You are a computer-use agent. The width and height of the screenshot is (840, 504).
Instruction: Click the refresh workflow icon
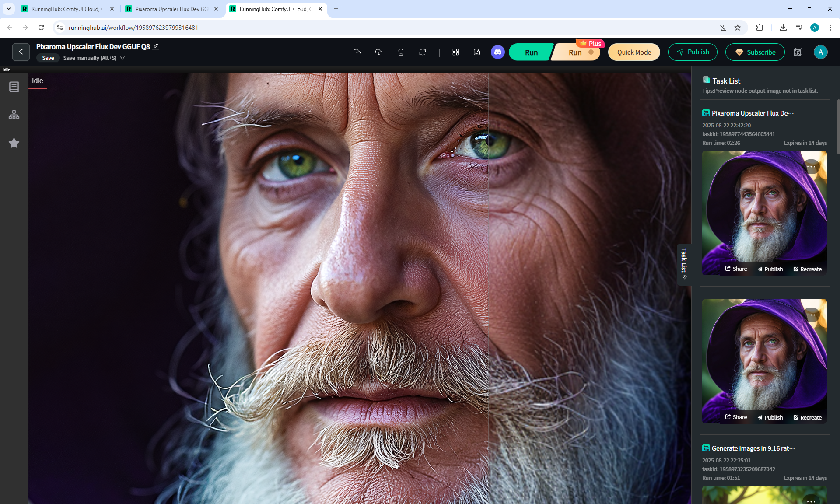pos(422,52)
